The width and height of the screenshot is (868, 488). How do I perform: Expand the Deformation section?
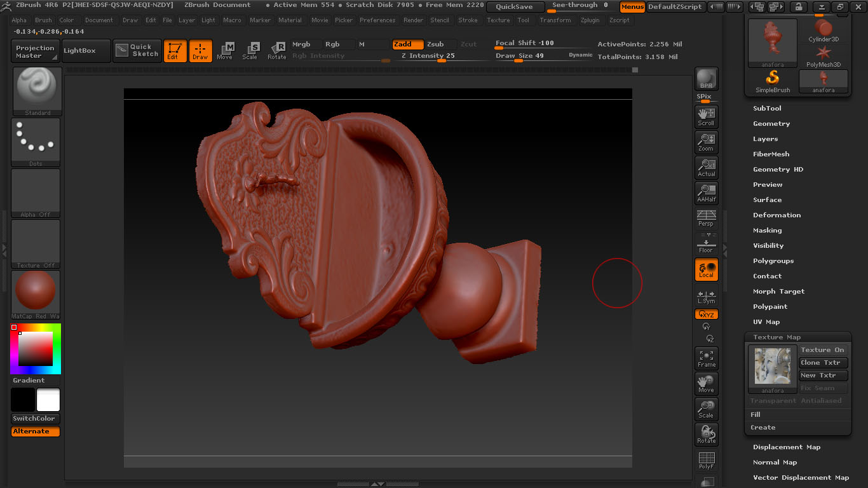[776, 215]
